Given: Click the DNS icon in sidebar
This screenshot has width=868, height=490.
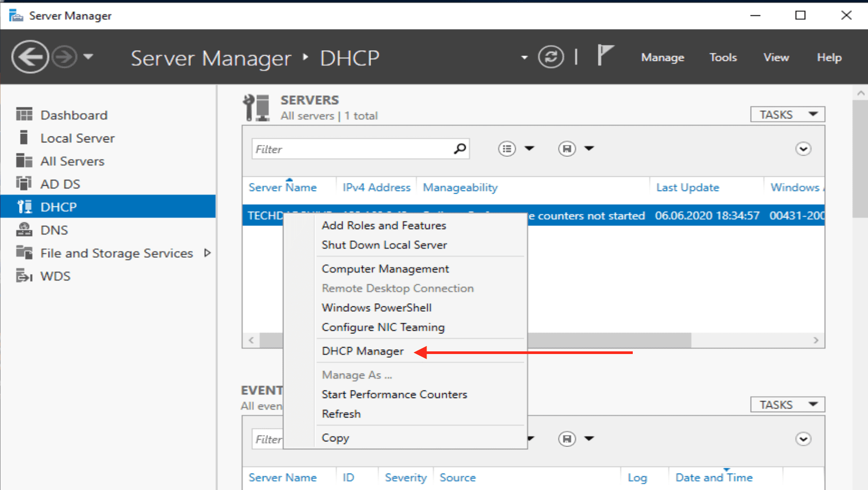Looking at the screenshot, I should point(24,229).
